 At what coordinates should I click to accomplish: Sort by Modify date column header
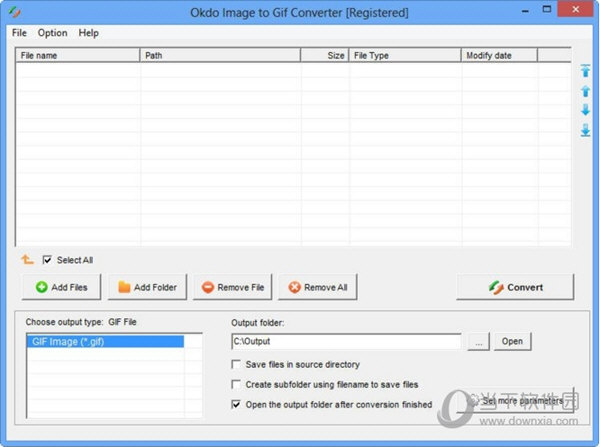(x=499, y=55)
